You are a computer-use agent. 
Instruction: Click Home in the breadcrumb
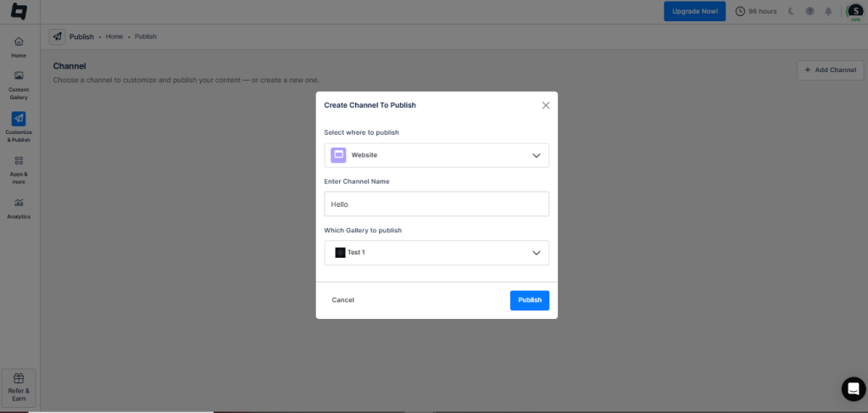[x=114, y=36]
